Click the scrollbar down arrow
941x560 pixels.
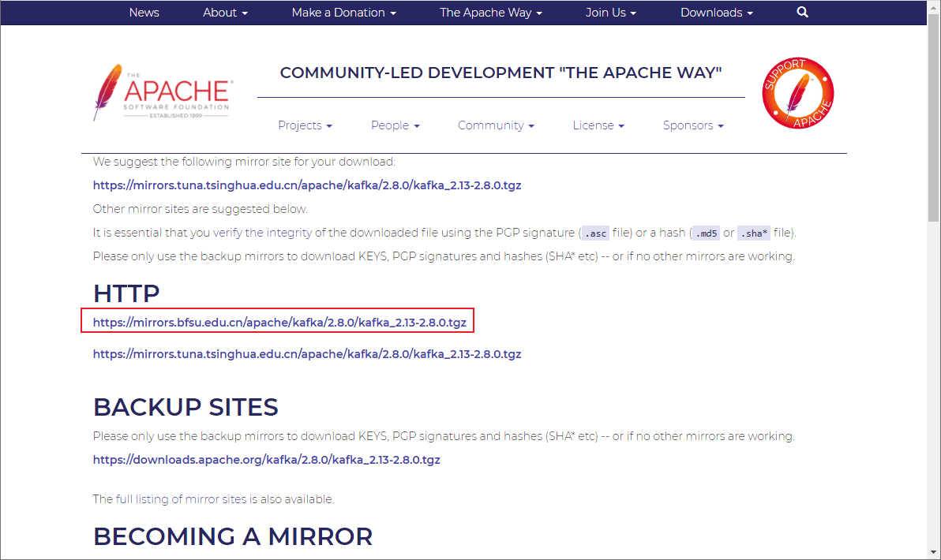[x=933, y=552]
